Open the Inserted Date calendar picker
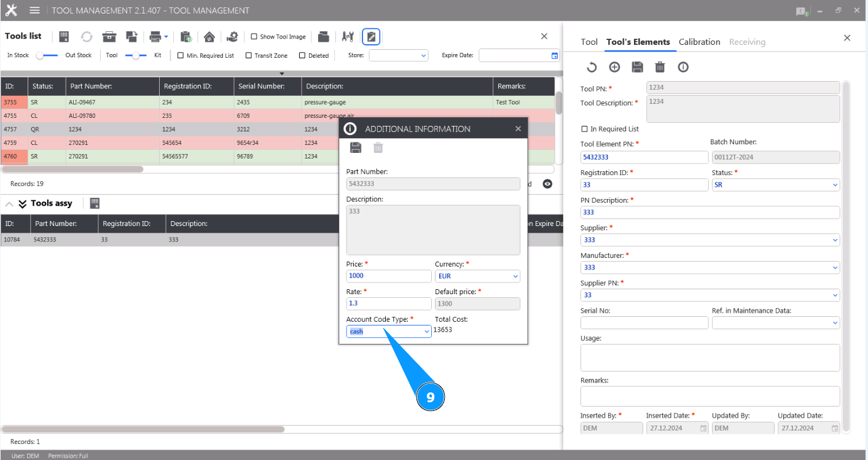 pyautogui.click(x=703, y=428)
